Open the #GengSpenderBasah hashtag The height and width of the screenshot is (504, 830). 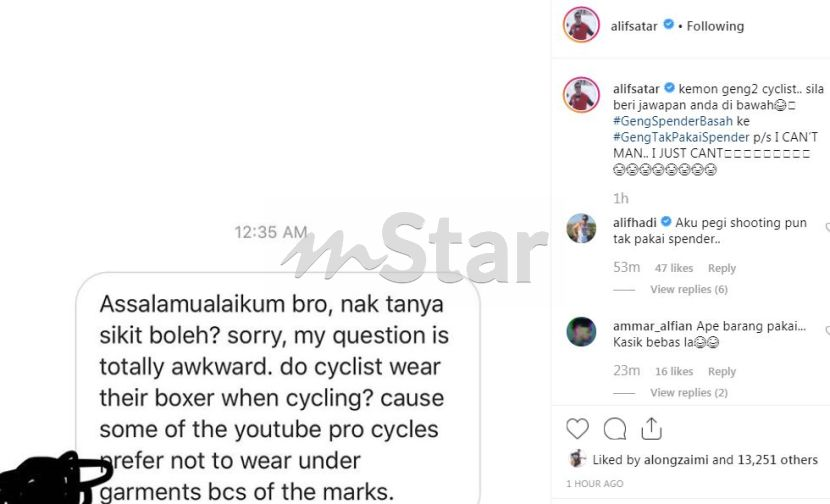click(673, 121)
